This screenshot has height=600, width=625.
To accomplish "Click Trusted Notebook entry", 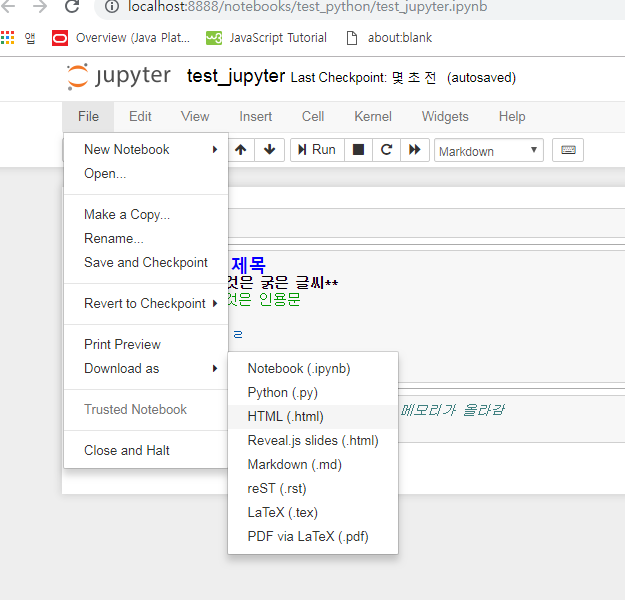I will (x=146, y=409).
